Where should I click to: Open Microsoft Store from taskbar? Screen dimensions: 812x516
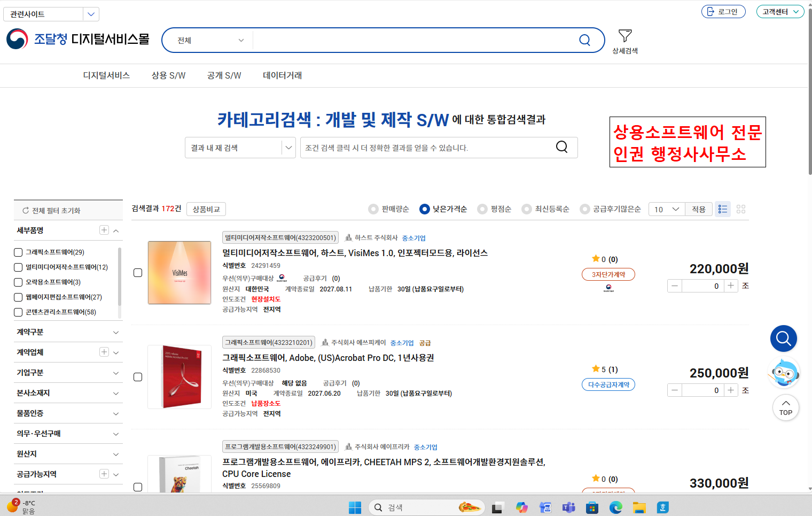tap(592, 507)
